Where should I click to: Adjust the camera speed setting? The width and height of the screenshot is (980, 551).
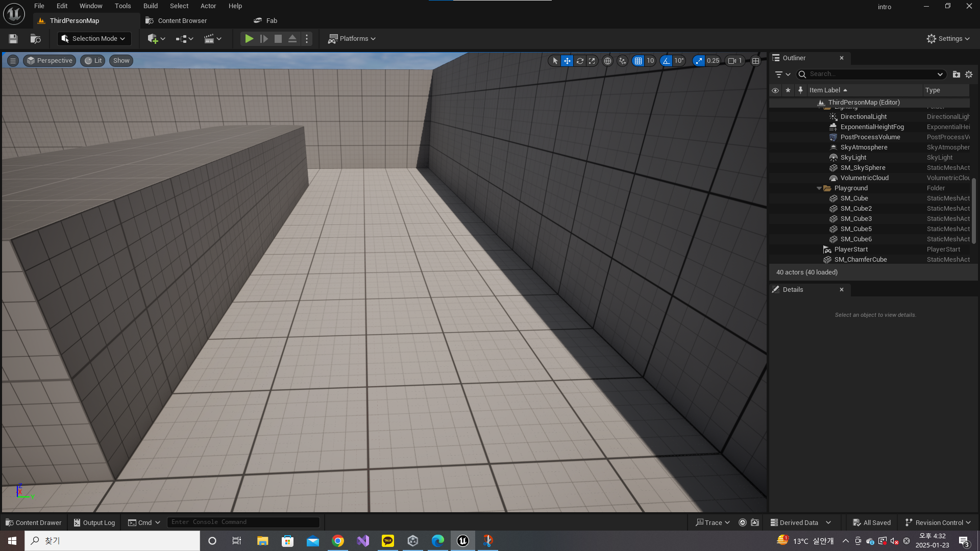(735, 61)
